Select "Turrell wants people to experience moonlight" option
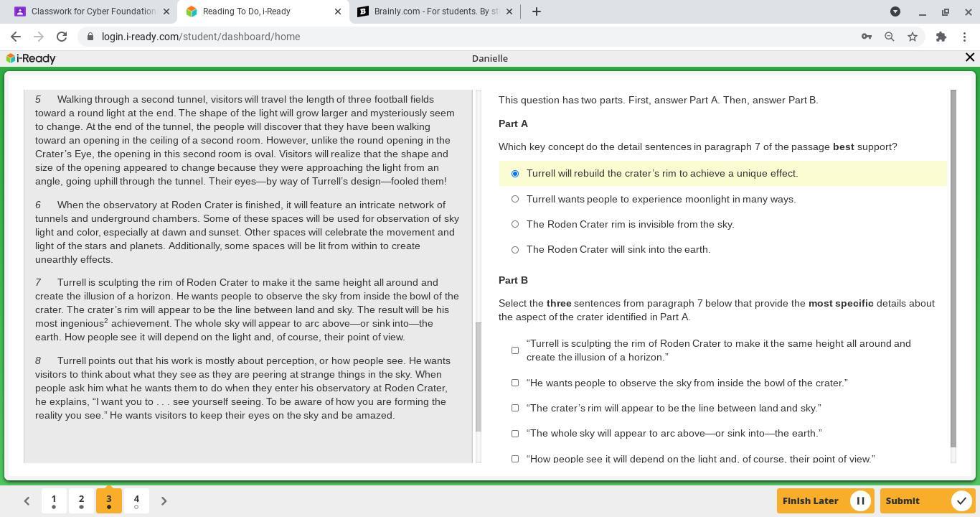 pos(514,199)
